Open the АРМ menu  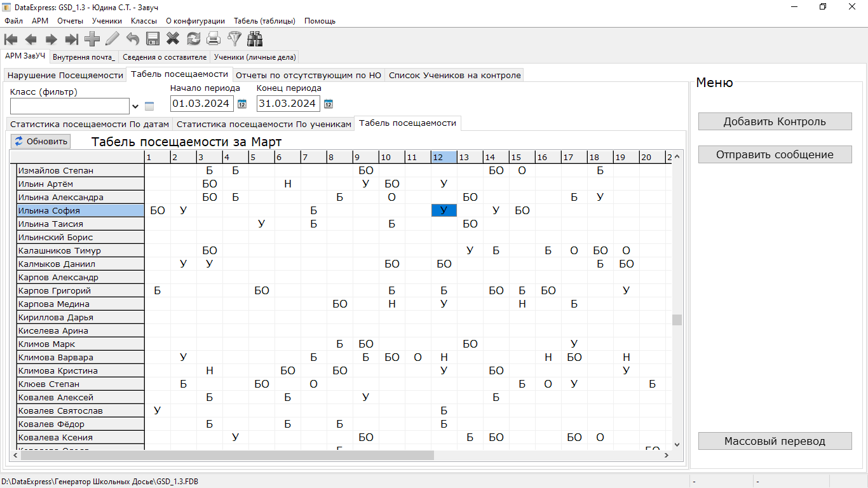coord(40,21)
